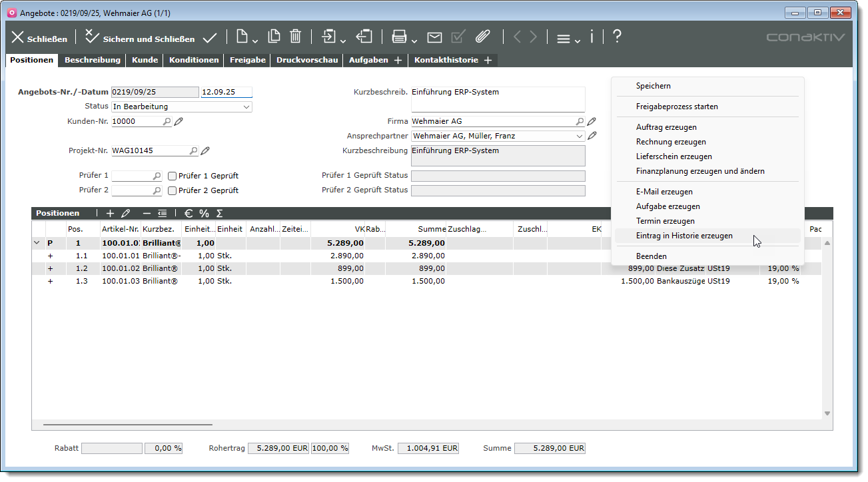Check the Prüfer 2 Geprüft checkbox
The height and width of the screenshot is (482, 868).
(173, 191)
